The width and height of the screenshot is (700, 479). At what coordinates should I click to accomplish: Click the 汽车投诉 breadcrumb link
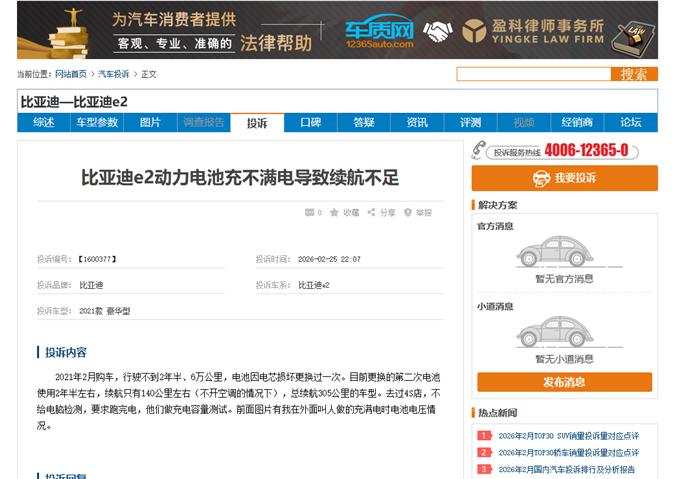coord(113,74)
